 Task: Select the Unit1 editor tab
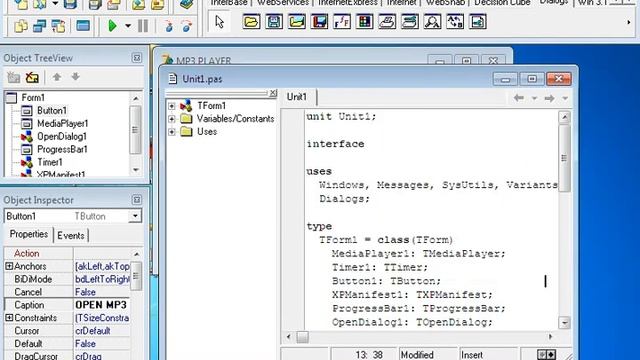(x=297, y=97)
